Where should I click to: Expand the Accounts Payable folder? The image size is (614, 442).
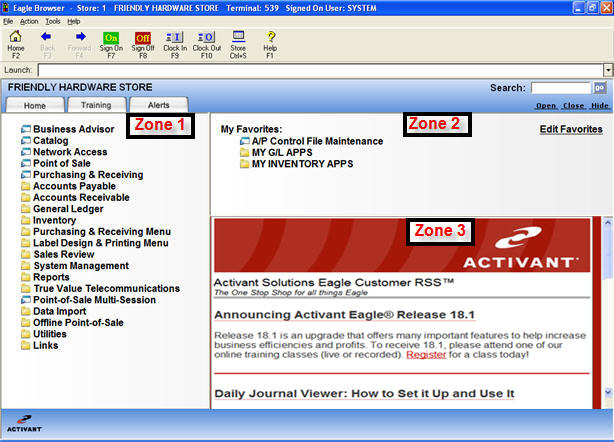[25, 186]
